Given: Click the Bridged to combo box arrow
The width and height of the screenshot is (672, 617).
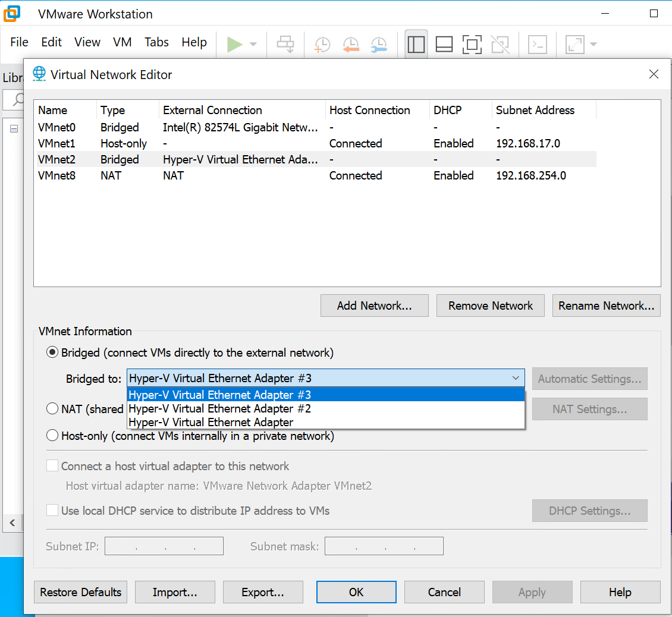Looking at the screenshot, I should click(515, 378).
